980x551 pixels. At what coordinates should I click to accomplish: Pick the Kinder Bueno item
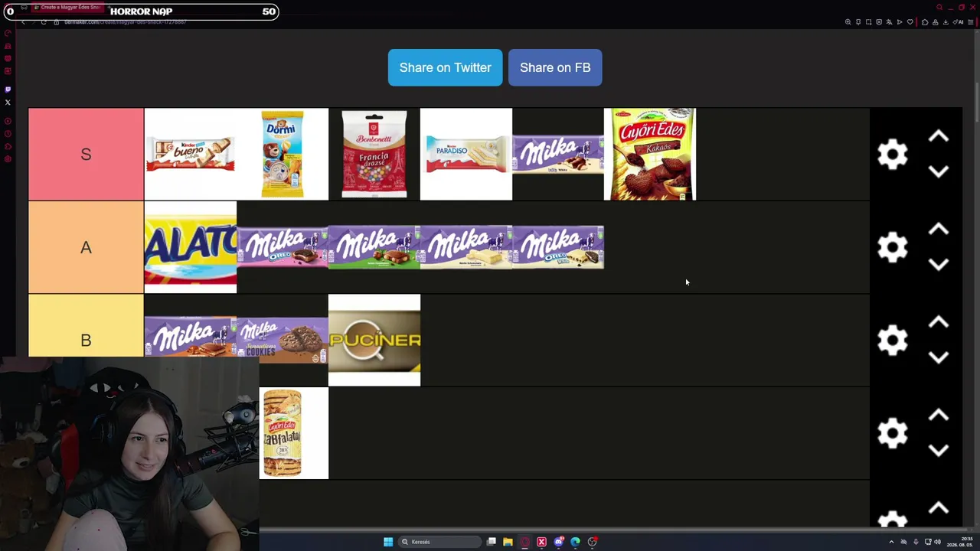coord(191,155)
